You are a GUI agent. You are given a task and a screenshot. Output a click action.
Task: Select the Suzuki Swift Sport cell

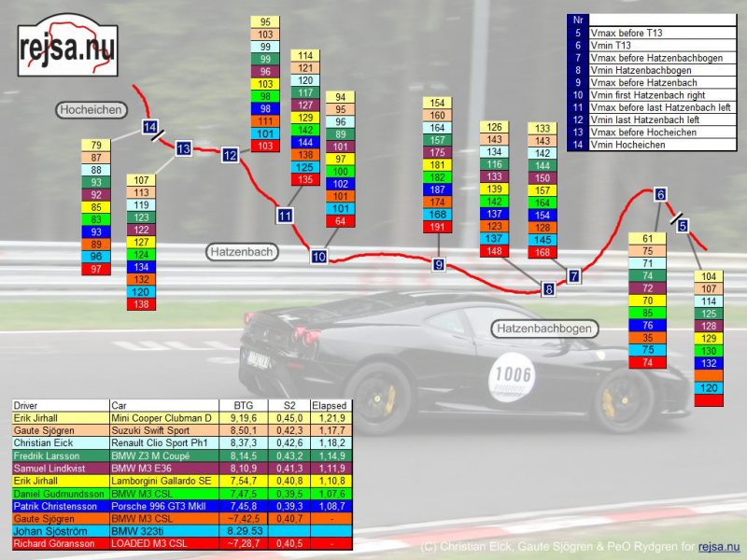coord(164,430)
